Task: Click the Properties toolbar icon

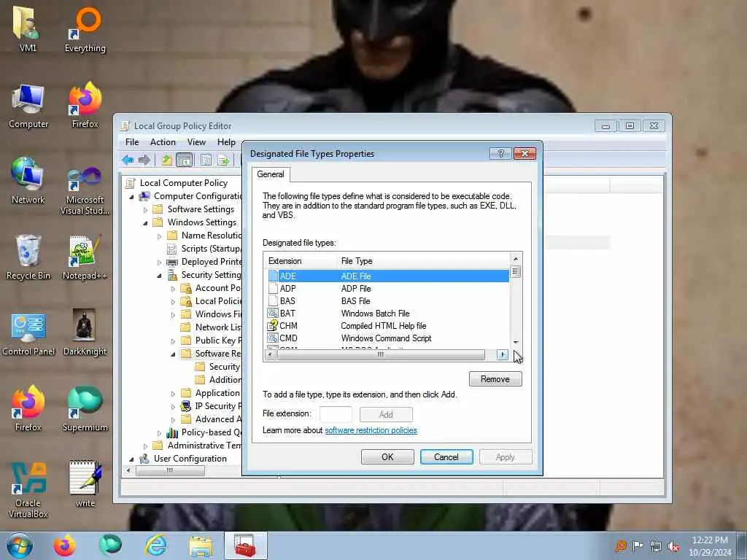Action: [x=206, y=160]
